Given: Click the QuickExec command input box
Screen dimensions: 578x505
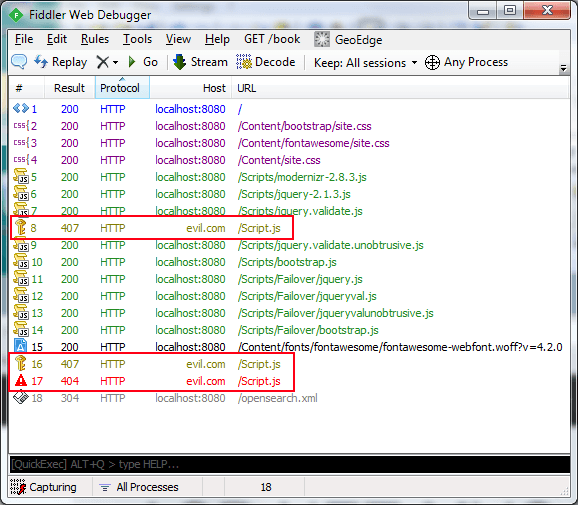Looking at the screenshot, I should point(289,464).
